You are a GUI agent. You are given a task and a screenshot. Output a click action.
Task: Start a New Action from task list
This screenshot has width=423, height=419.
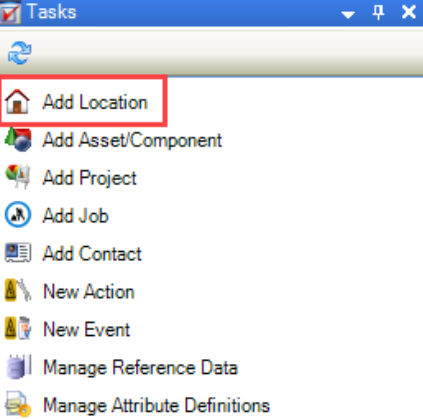pos(89,291)
